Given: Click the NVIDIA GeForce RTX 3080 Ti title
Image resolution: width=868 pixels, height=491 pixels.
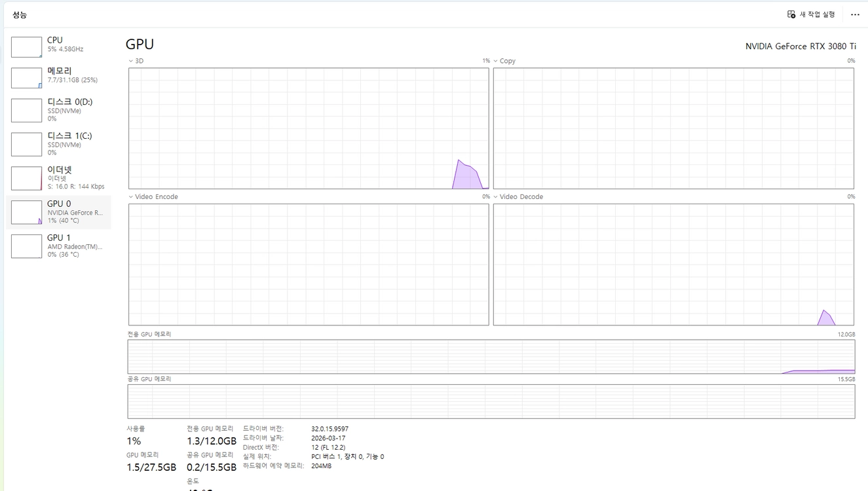Looking at the screenshot, I should (801, 46).
